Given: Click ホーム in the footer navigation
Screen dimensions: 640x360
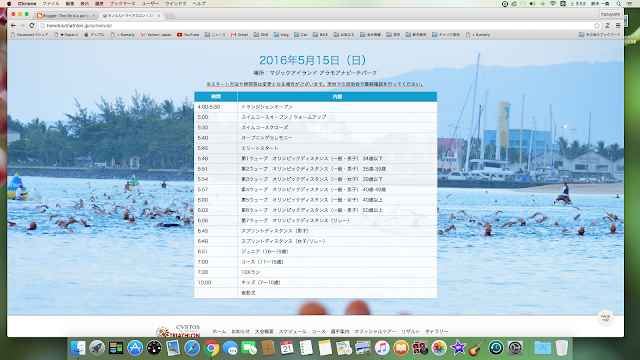Looking at the screenshot, I should click(219, 331).
